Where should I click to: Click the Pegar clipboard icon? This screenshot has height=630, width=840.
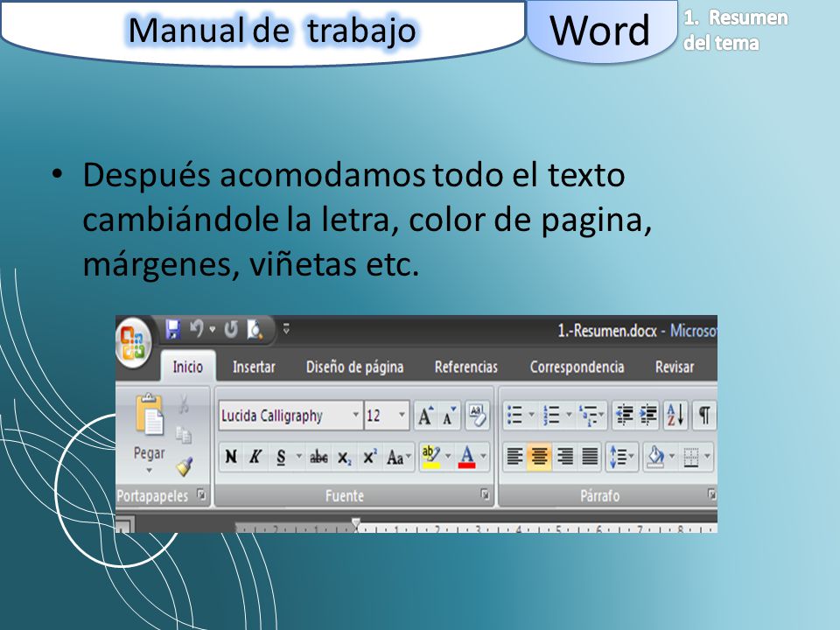[150, 414]
